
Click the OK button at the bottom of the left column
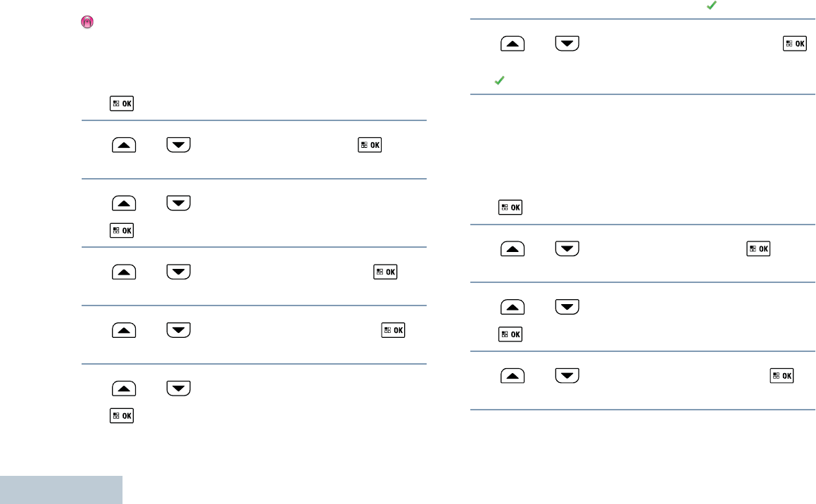point(122,417)
